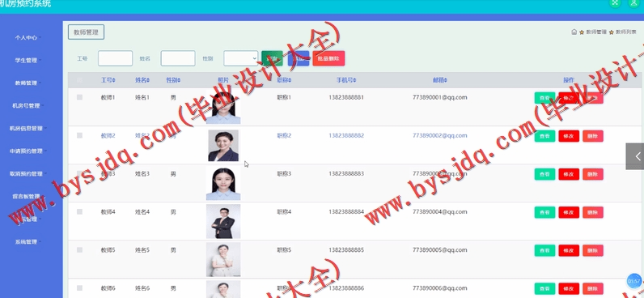
Task: Check the checkbox for row 教师1
Action: (x=79, y=97)
